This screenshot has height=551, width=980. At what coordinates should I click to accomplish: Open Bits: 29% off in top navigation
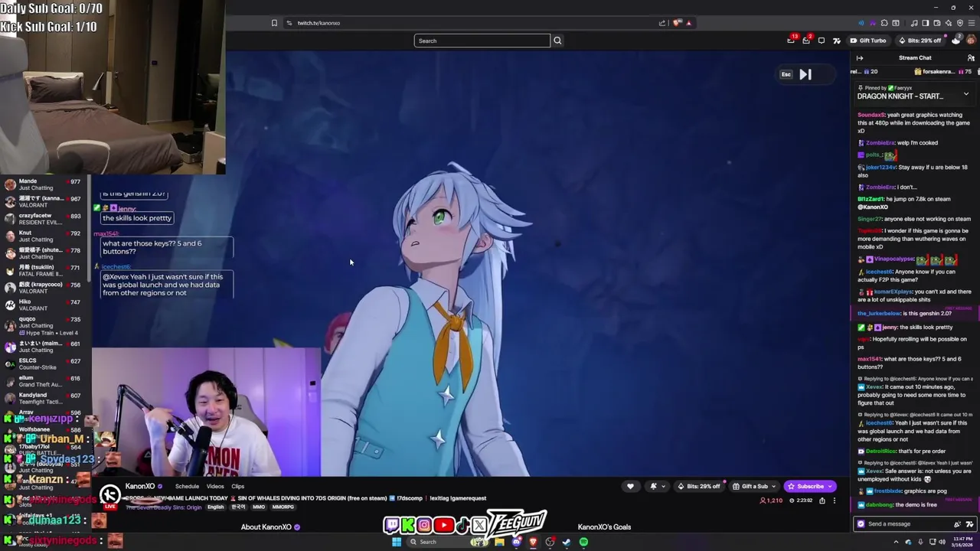[920, 41]
